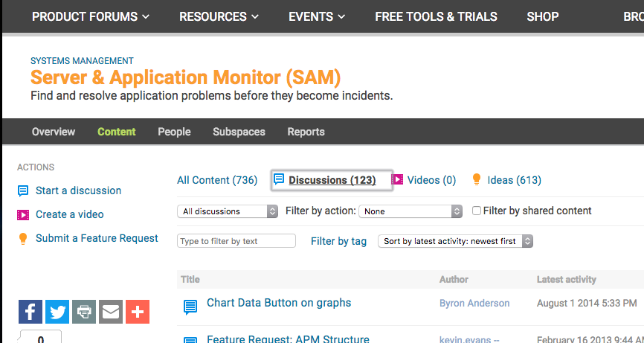The height and width of the screenshot is (343, 644).
Task: Open the Systems Management breadcrumb link
Action: pyautogui.click(x=82, y=61)
